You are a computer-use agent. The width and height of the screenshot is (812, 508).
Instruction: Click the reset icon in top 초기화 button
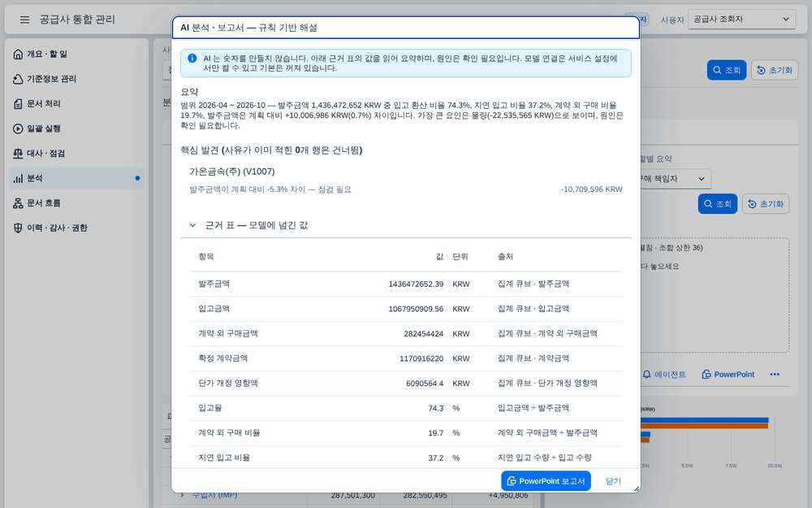click(x=761, y=70)
